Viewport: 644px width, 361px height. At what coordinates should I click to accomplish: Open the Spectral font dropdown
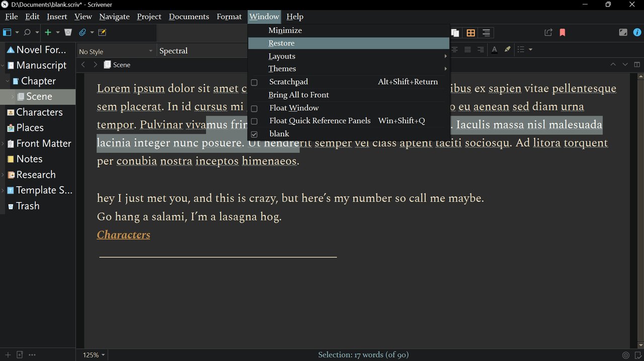[x=202, y=51]
